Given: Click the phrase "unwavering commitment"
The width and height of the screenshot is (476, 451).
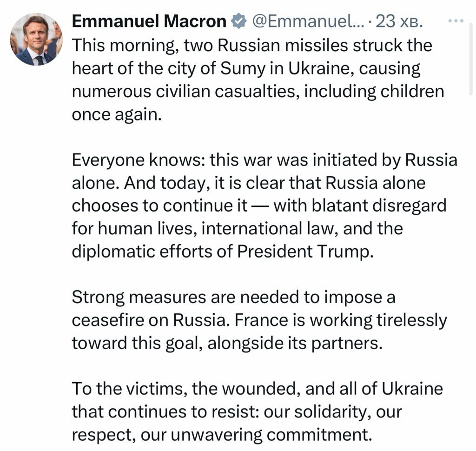Looking at the screenshot, I should [x=271, y=435].
